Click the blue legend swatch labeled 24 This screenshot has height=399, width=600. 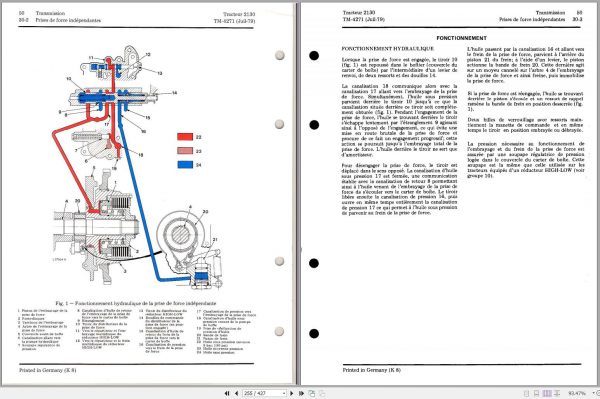(185, 164)
